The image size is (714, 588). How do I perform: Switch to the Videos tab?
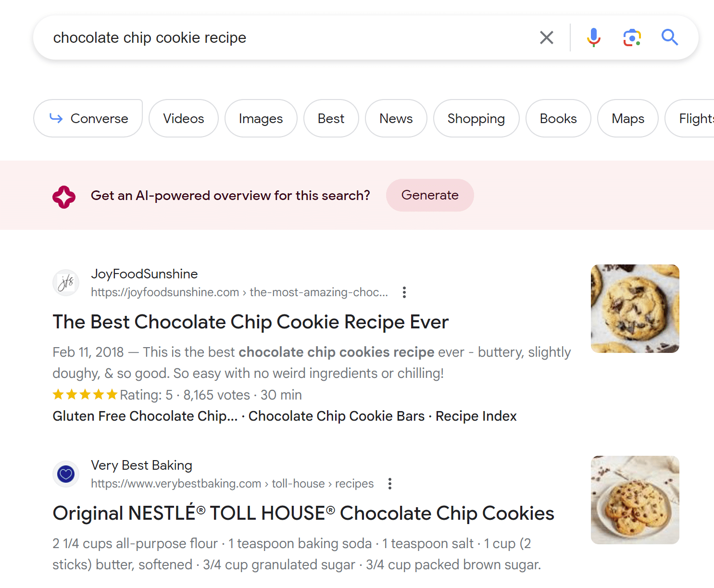pos(183,118)
